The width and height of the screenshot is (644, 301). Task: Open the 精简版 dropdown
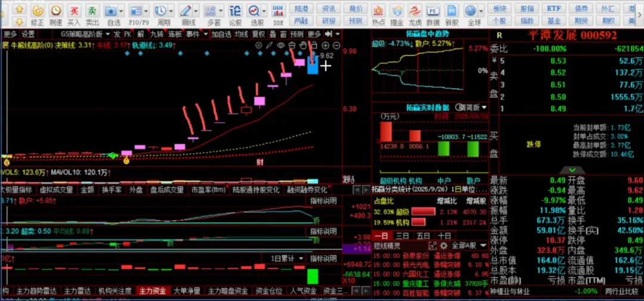point(473,107)
